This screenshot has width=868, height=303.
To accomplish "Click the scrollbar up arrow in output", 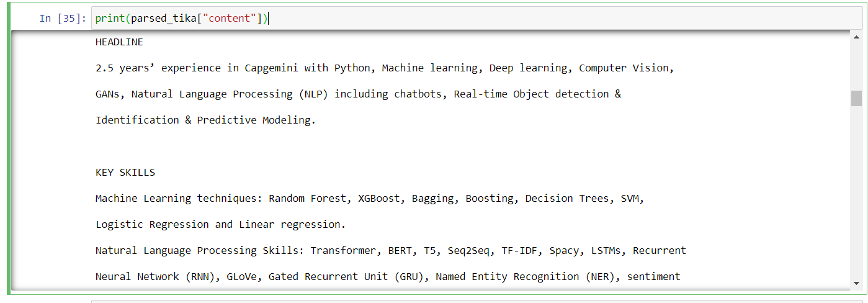I will 856,36.
